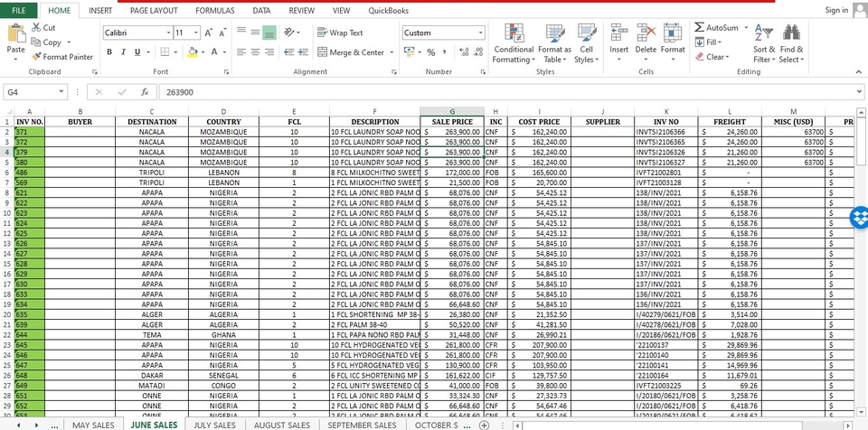Click the AutoSum button

click(716, 27)
